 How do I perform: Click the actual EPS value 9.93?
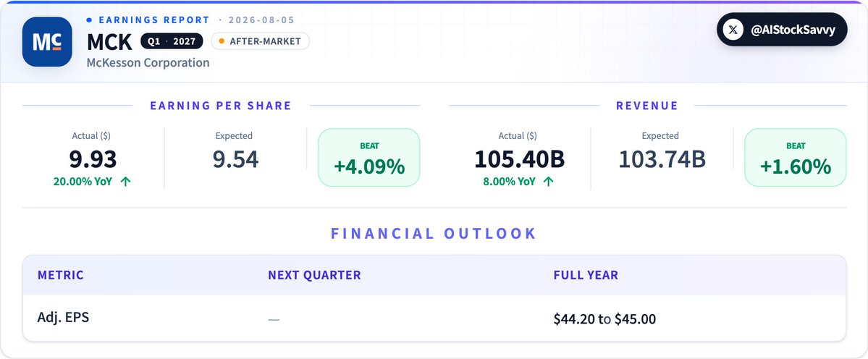tap(93, 159)
